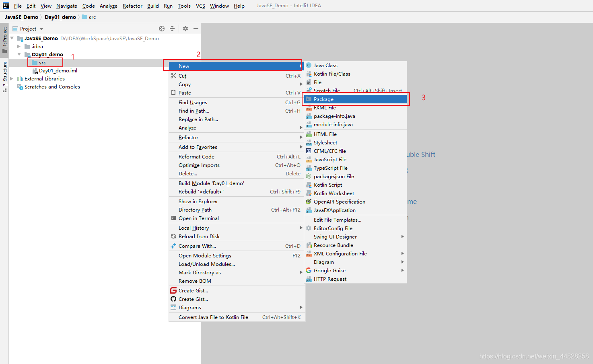Image resolution: width=593 pixels, height=364 pixels.
Task: Click the JavaScript File icon
Action: [x=309, y=159]
